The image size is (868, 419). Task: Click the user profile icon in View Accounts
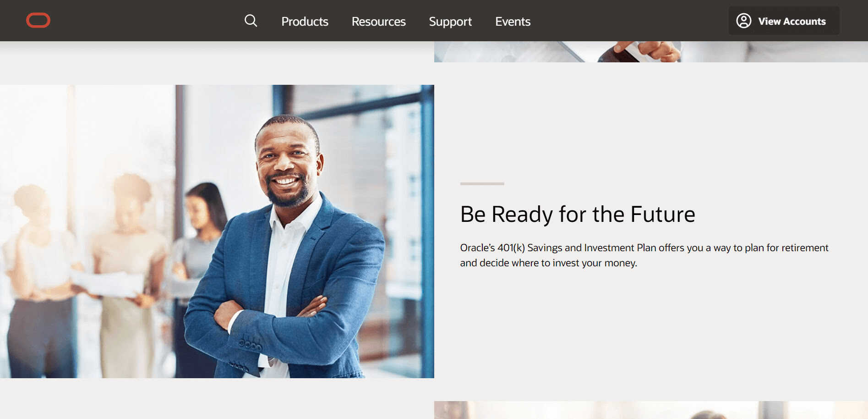pos(743,21)
